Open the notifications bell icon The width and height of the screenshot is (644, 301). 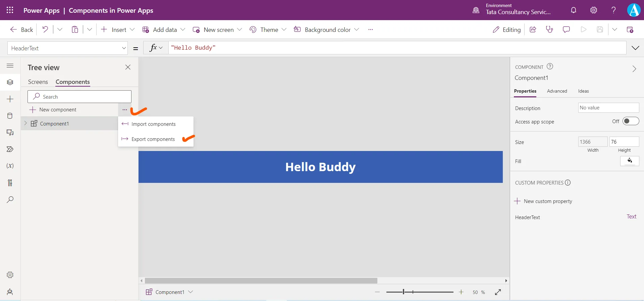574,10
